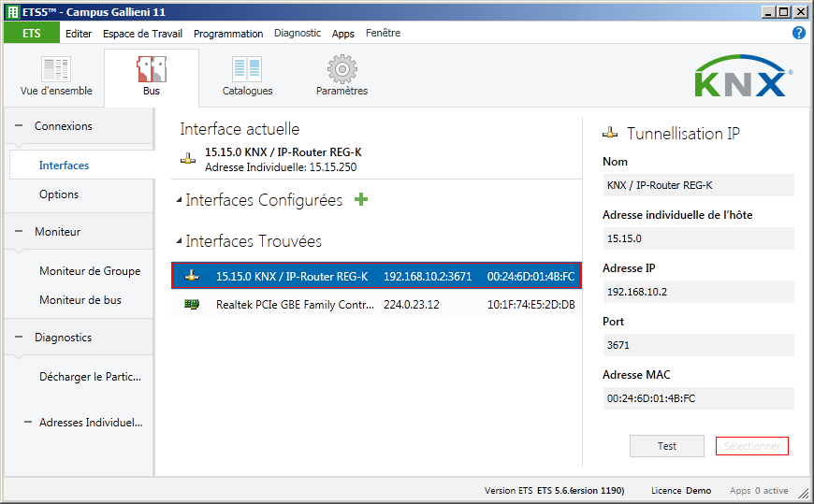Image resolution: width=814 pixels, height=504 pixels.
Task: Click the Version ETS status bar text
Action: 555,491
